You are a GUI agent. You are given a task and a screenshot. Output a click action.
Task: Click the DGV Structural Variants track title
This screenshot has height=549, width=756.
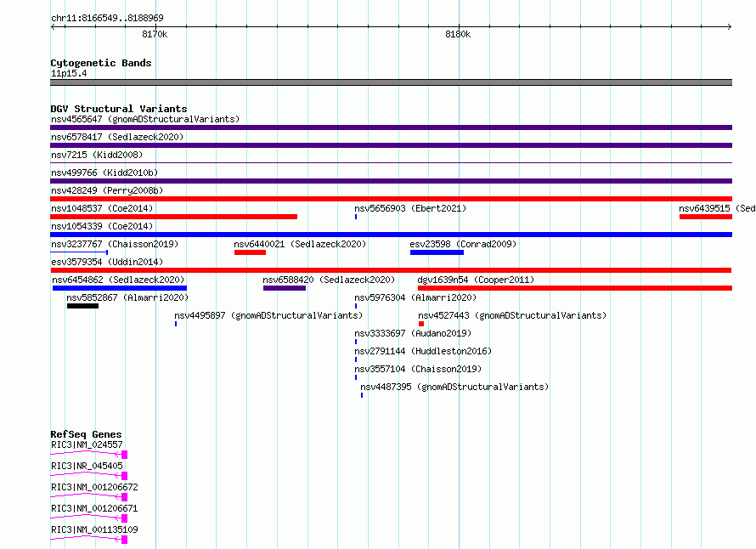click(x=119, y=109)
